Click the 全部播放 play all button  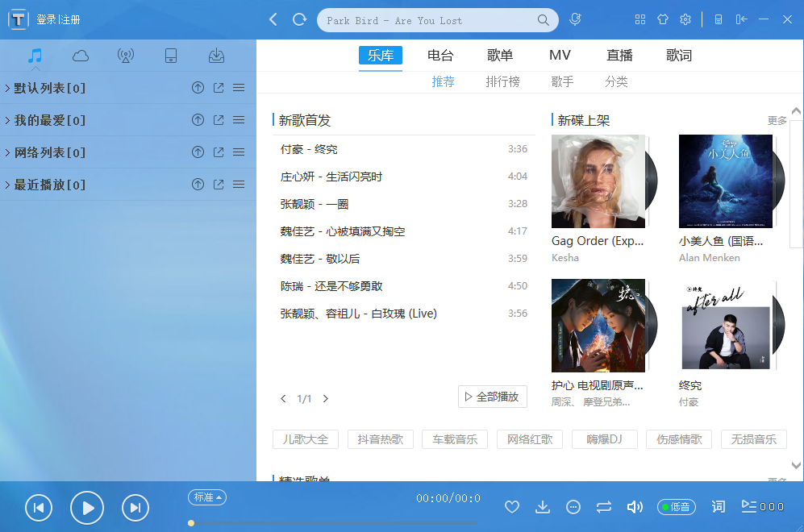[492, 396]
